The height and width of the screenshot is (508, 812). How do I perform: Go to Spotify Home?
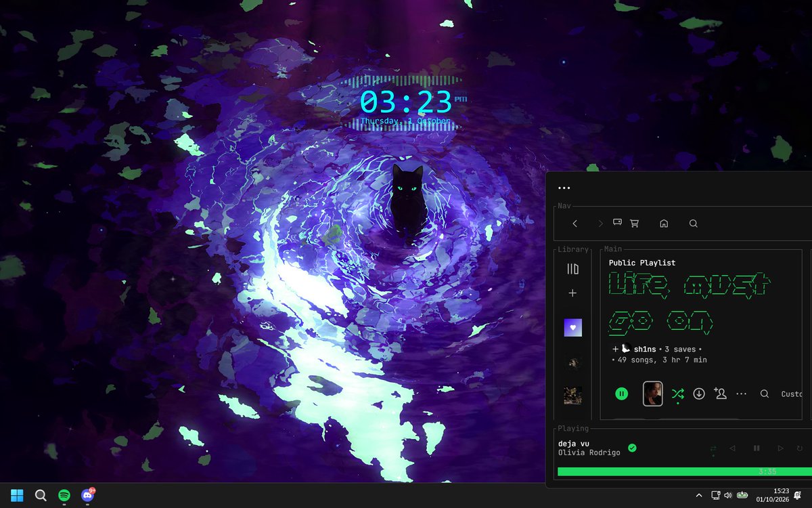point(664,224)
